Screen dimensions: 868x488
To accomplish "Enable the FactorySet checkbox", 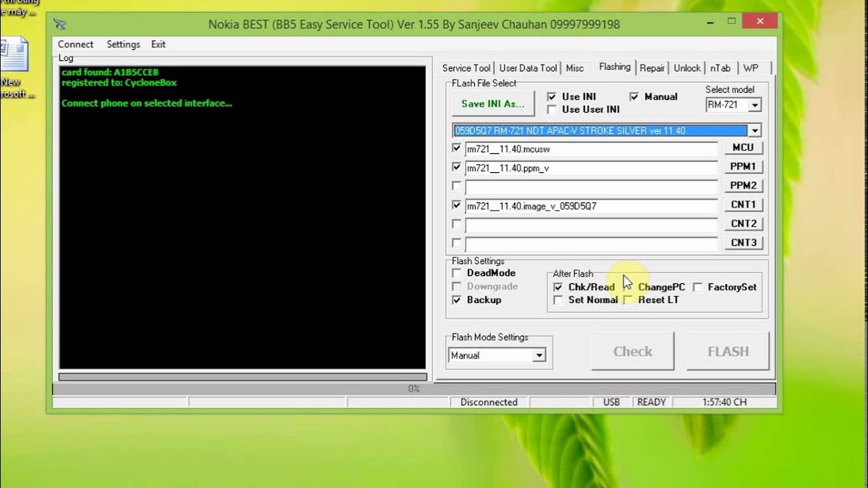I will (697, 287).
